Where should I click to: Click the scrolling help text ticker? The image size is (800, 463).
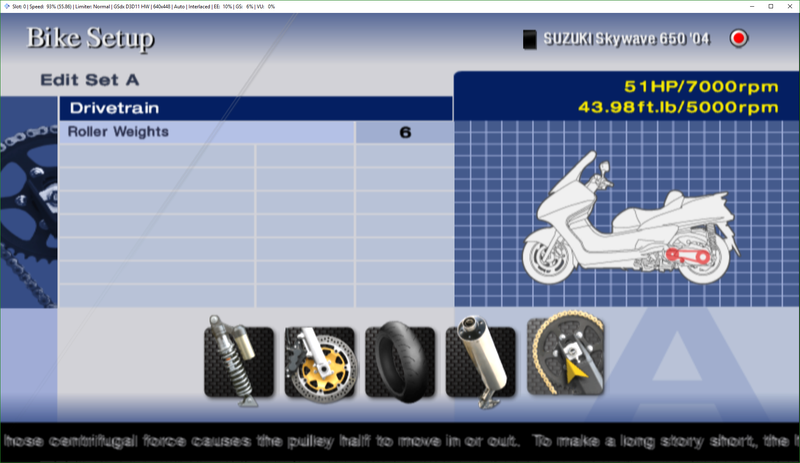tap(400, 441)
